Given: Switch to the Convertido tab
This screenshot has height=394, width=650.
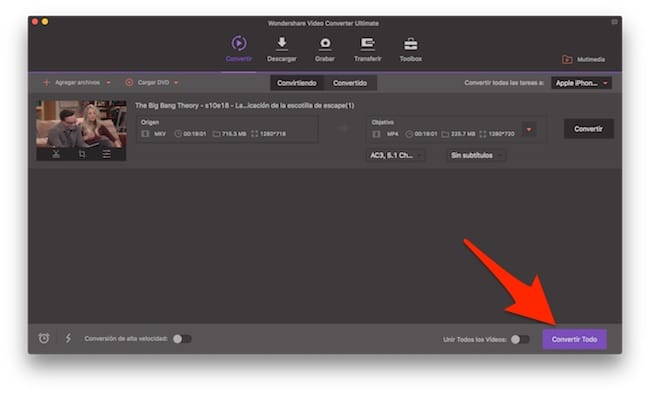Looking at the screenshot, I should click(x=350, y=83).
